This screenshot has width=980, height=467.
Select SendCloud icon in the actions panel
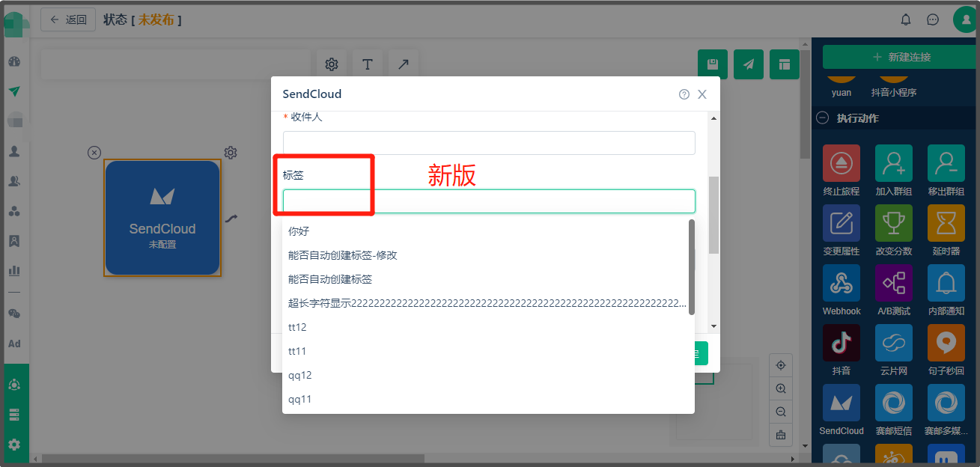point(841,403)
